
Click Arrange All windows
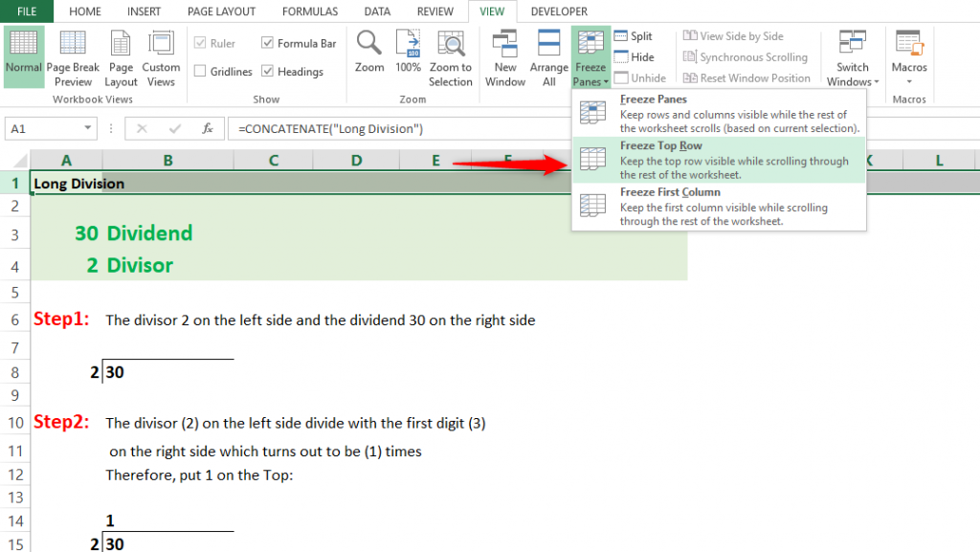pos(548,57)
